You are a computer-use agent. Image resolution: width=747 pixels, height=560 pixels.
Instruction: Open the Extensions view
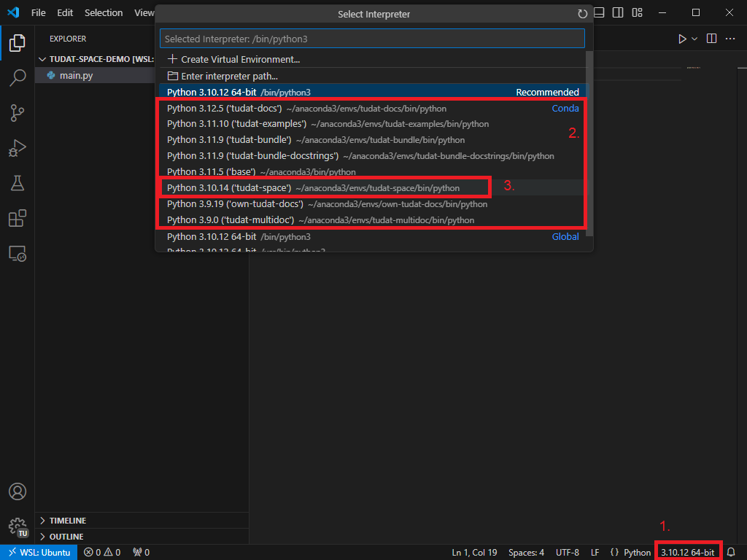coord(18,219)
